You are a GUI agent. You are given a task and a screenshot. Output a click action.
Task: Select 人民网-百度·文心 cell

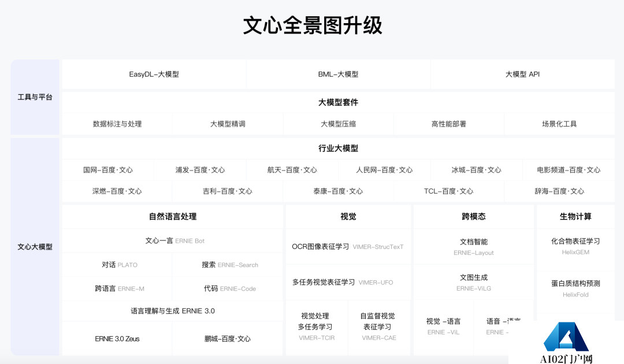[x=384, y=170]
